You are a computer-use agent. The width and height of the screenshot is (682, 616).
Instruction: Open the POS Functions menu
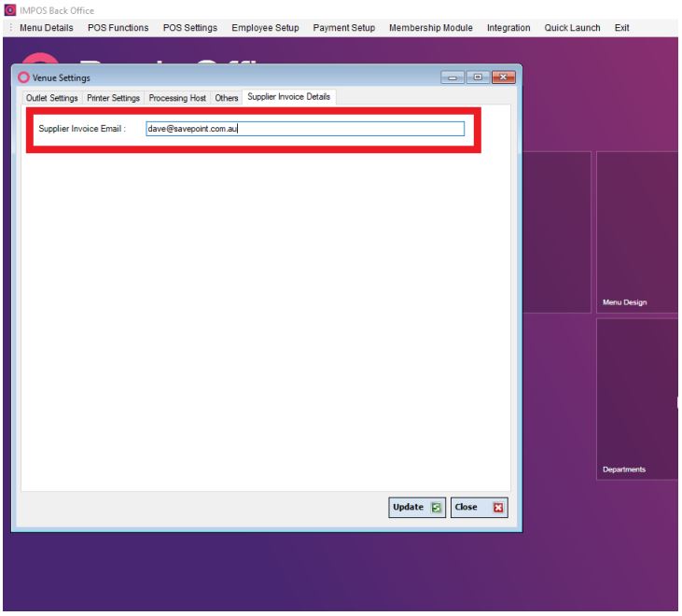point(118,28)
